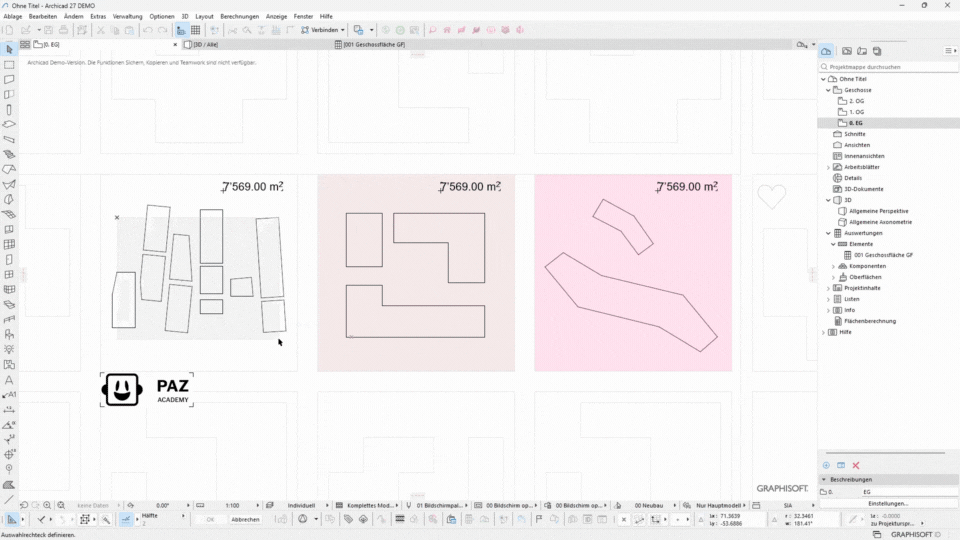Screen dimensions: 960x540
Task: Expand the Komponenten tree node
Action: [833, 266]
